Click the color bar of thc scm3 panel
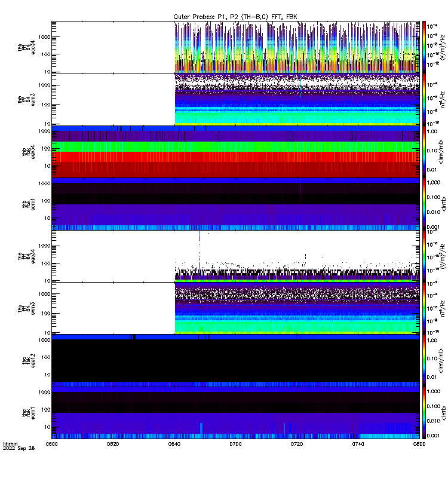The width and height of the screenshot is (448, 478). coord(424,308)
